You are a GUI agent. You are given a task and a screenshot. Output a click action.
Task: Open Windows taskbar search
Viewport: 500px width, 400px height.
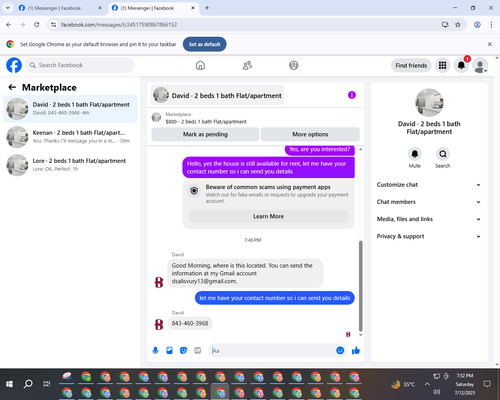pyautogui.click(x=28, y=384)
